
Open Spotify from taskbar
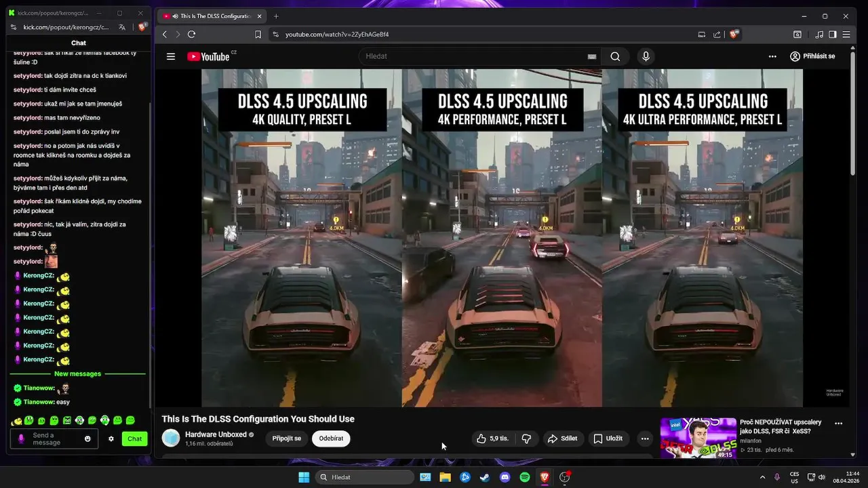tap(525, 477)
